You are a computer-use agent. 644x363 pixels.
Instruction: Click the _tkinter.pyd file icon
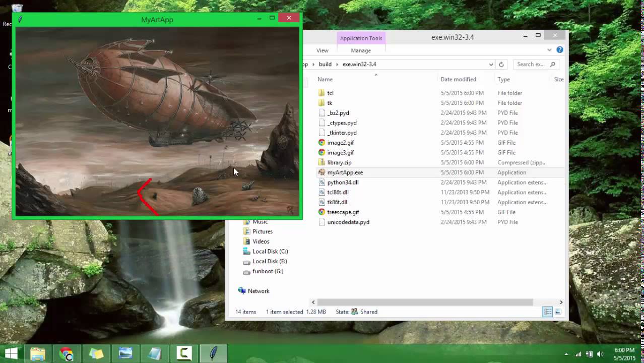click(x=321, y=133)
